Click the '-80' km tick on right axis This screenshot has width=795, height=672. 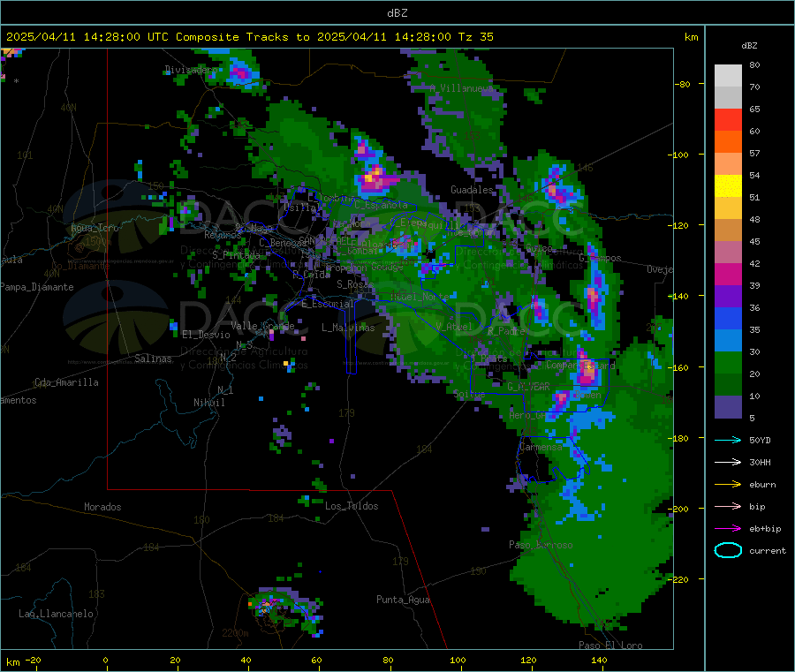tap(683, 84)
